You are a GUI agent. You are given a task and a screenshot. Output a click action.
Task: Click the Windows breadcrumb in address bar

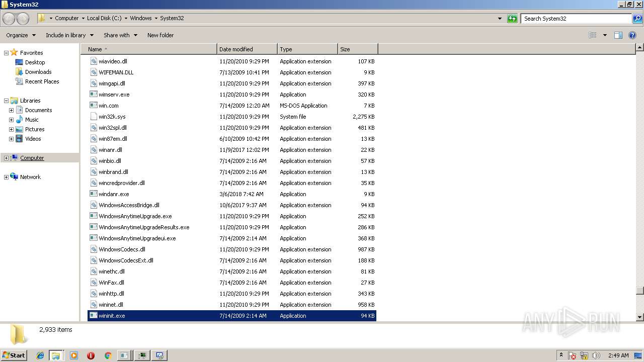click(x=141, y=18)
